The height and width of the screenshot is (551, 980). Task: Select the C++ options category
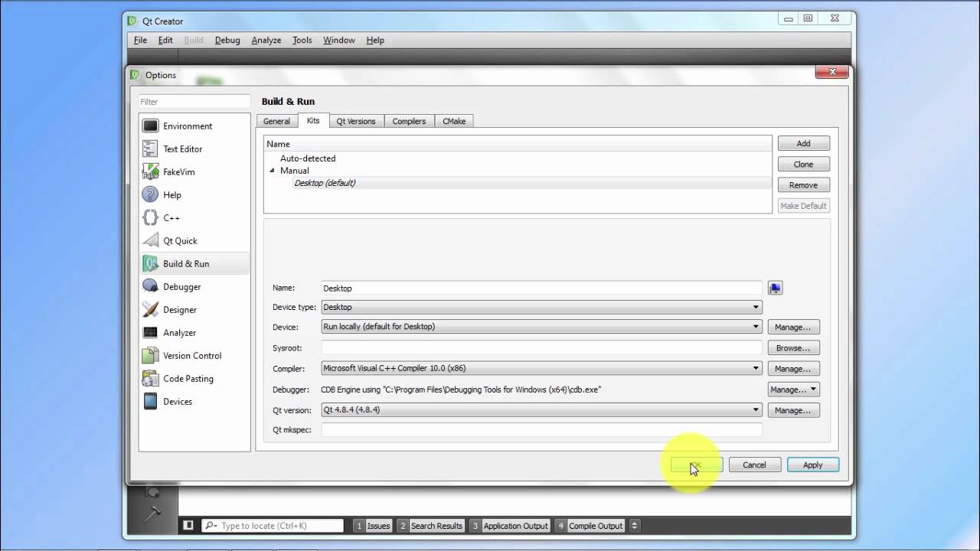194,218
